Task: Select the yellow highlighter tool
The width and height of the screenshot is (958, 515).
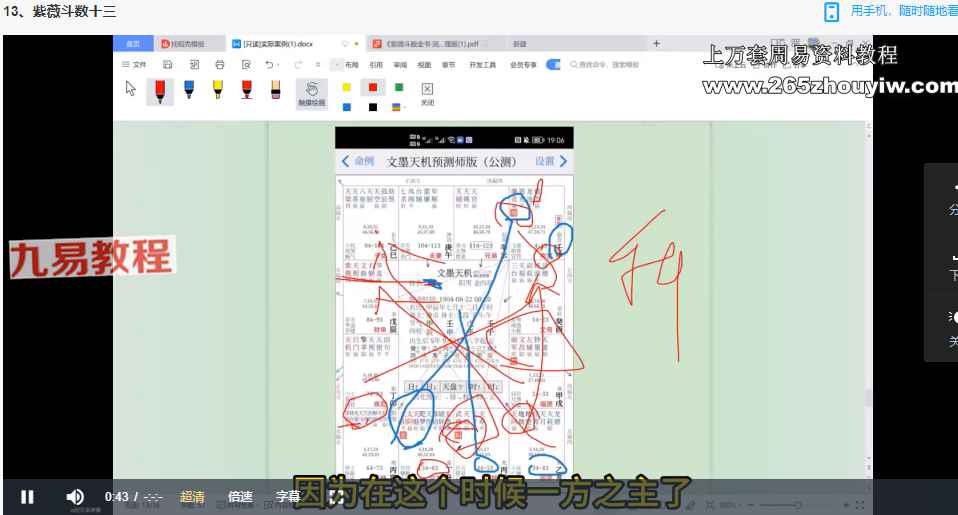Action: tap(217, 90)
